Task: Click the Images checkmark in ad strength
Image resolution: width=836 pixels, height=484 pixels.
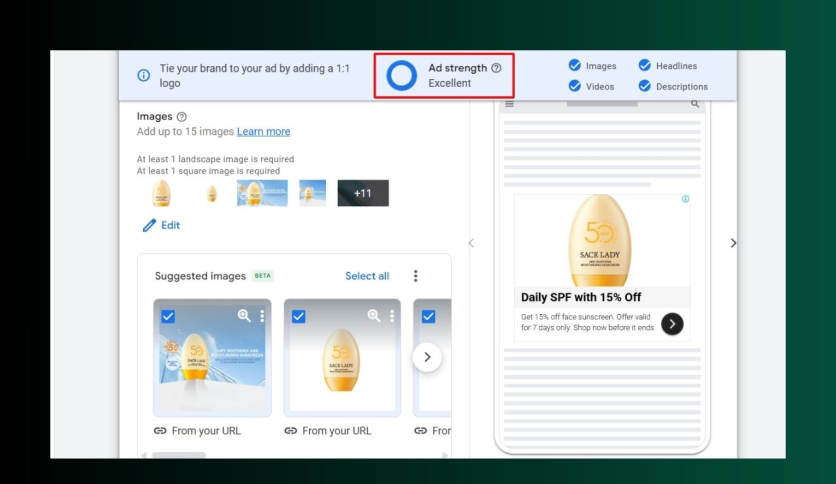Action: 574,65
